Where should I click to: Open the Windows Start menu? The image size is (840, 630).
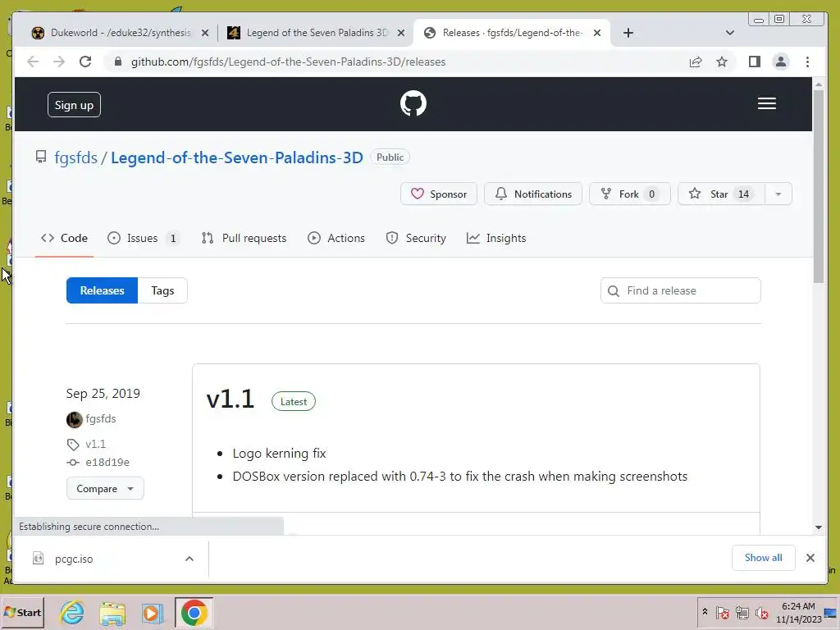click(22, 612)
